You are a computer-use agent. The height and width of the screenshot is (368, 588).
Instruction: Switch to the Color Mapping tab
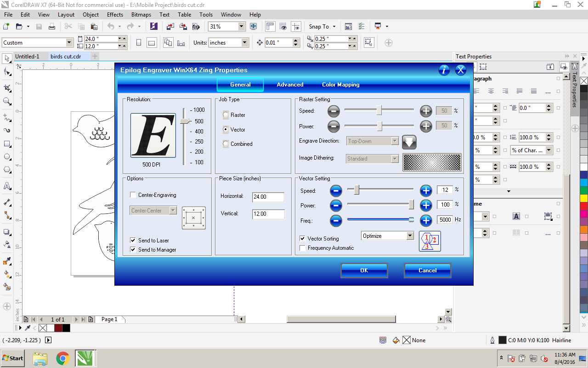pyautogui.click(x=340, y=85)
